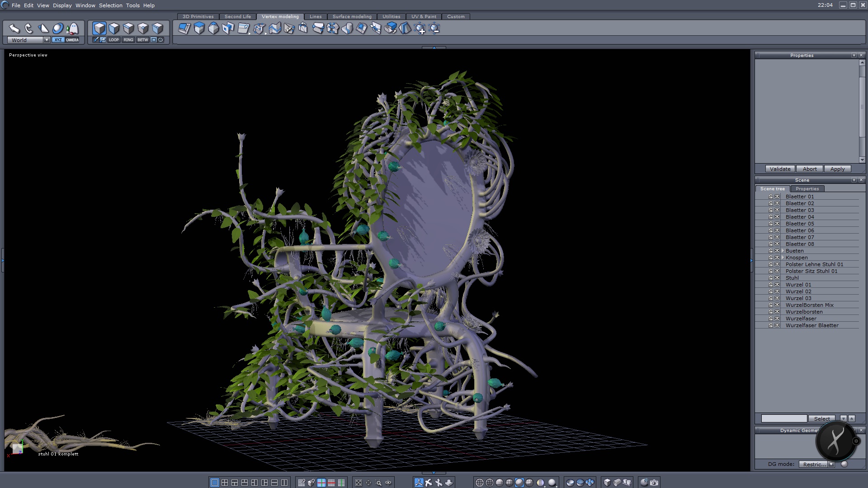Click the scene search input field
The image size is (868, 488).
784,418
